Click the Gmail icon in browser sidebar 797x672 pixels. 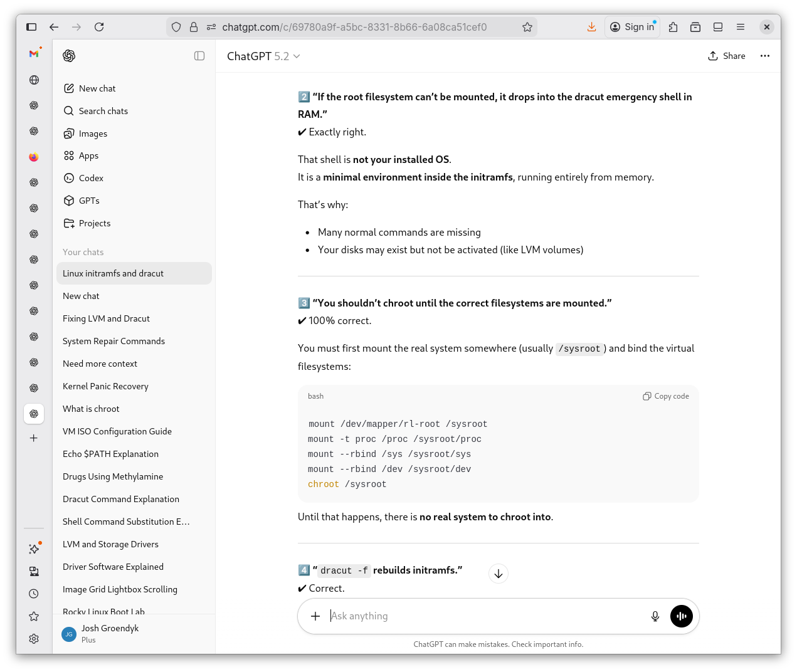(x=34, y=54)
